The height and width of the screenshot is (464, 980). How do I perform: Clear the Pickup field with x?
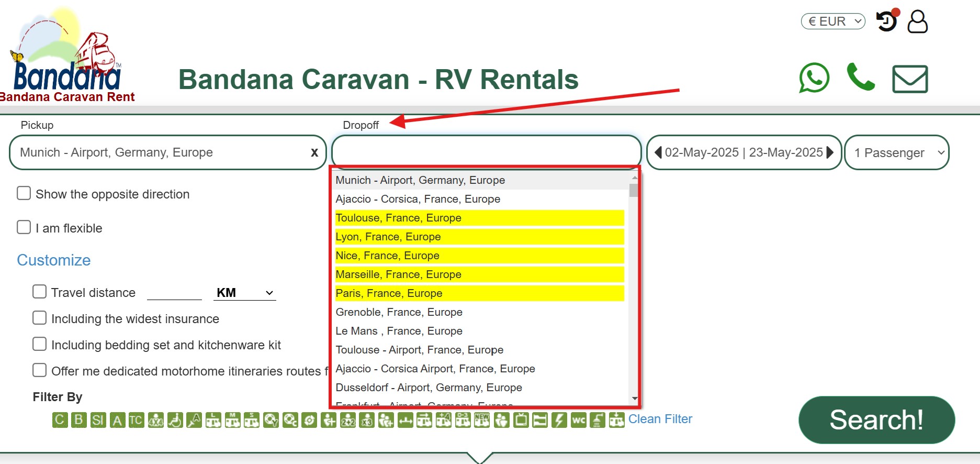coord(314,152)
